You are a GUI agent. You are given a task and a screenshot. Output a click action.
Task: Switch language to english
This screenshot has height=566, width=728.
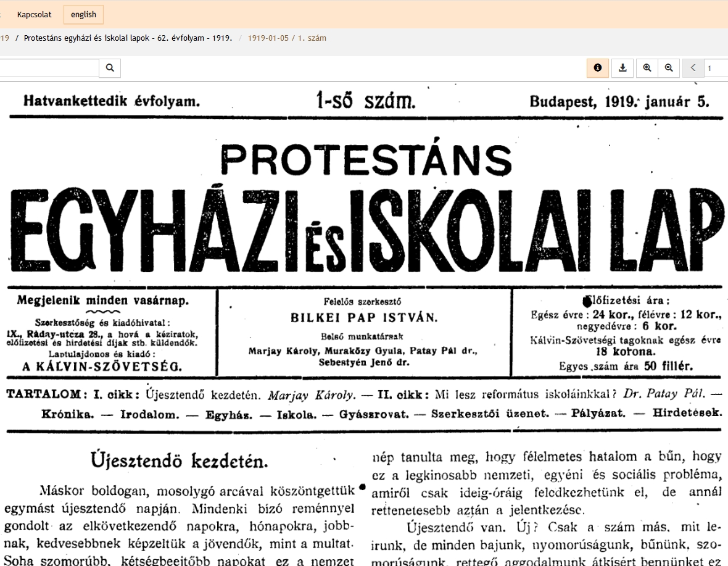(x=83, y=14)
